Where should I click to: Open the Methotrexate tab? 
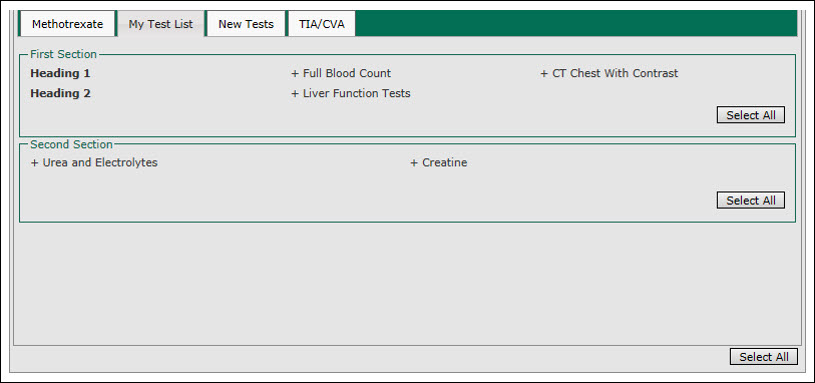pyautogui.click(x=68, y=24)
